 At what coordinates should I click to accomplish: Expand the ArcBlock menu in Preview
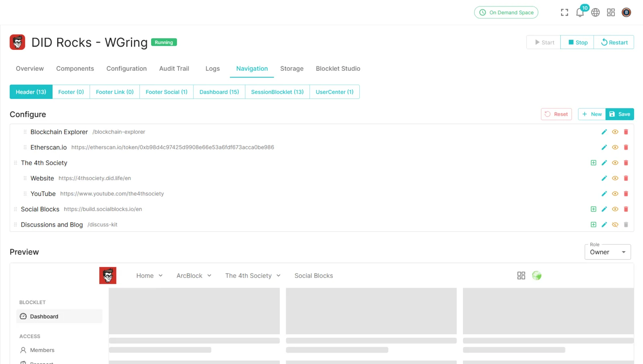194,276
